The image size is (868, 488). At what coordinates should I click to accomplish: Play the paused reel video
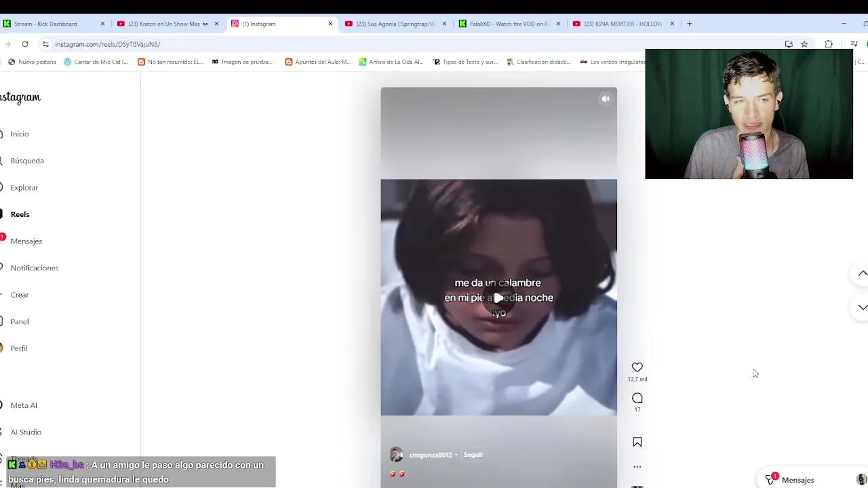click(x=498, y=298)
